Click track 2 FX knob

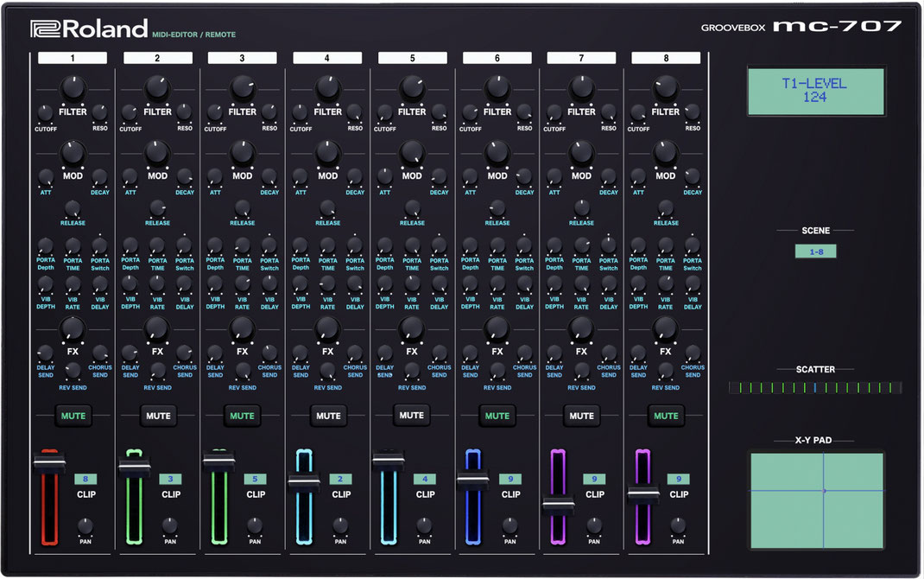point(157,329)
